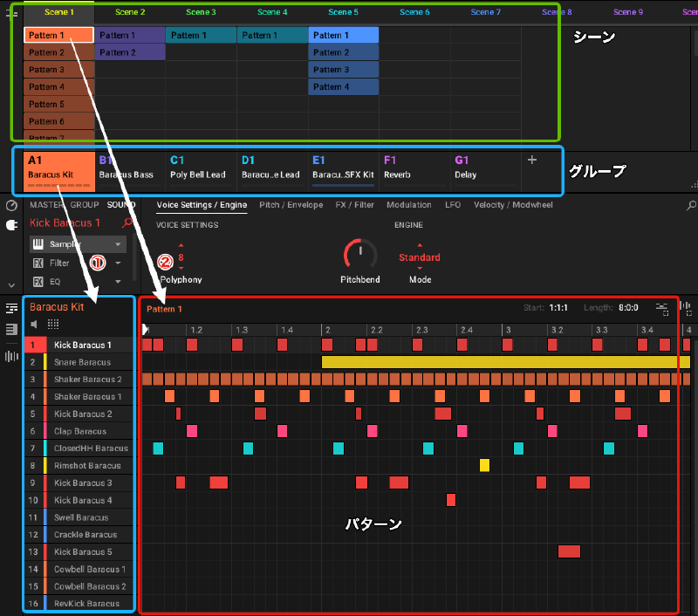
Task: Open the Modulation tab
Action: (x=408, y=205)
